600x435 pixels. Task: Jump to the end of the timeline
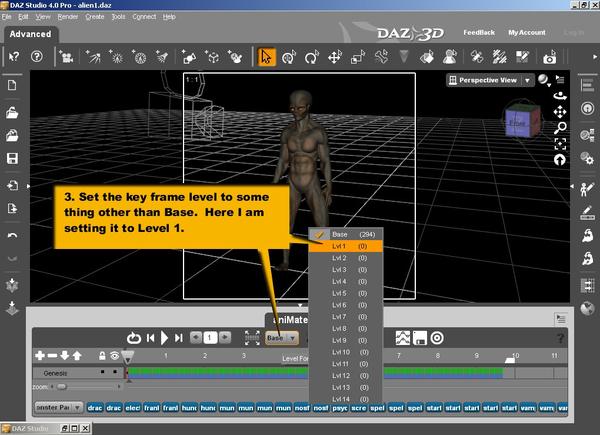tap(179, 338)
